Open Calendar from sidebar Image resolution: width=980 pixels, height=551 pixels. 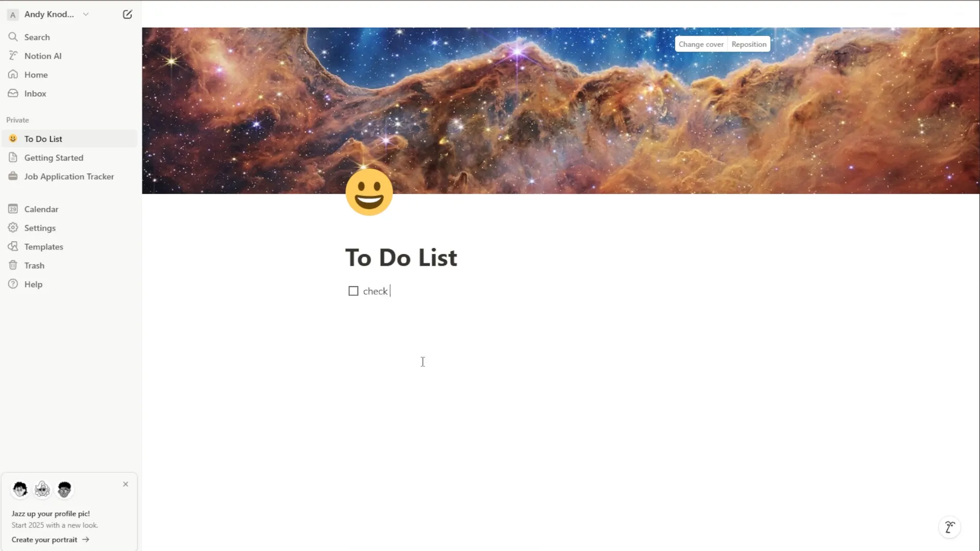41,209
